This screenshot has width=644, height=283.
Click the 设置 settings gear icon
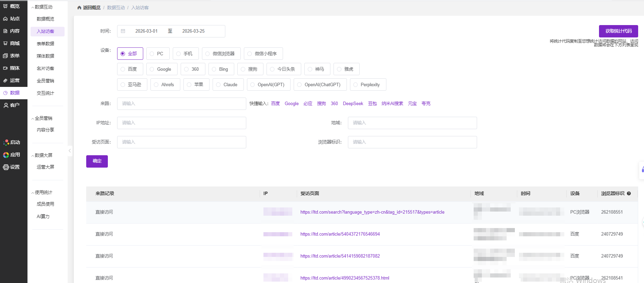click(x=6, y=167)
